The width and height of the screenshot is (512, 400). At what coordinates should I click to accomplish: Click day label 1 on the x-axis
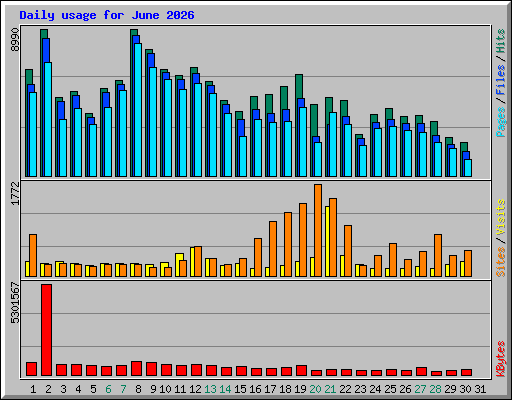(x=33, y=389)
